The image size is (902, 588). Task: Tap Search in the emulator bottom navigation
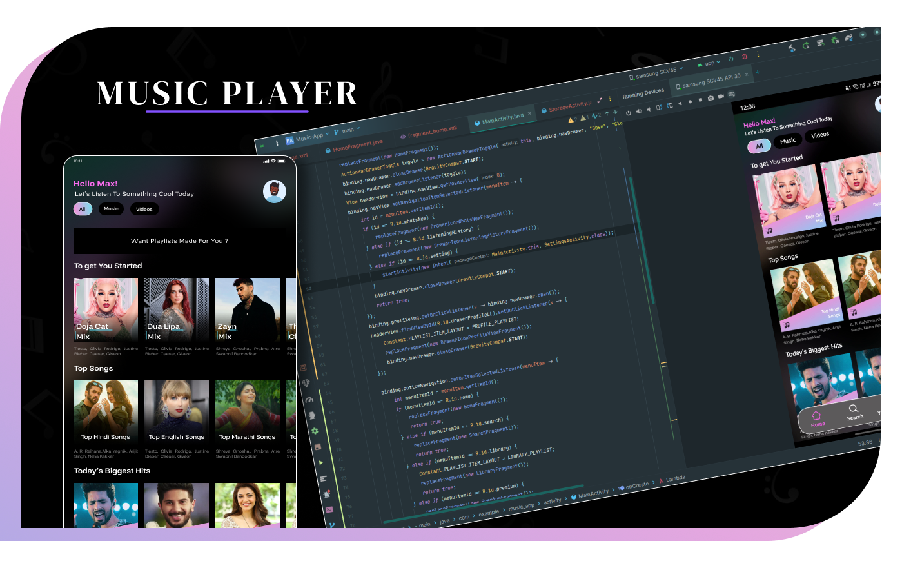pyautogui.click(x=854, y=413)
